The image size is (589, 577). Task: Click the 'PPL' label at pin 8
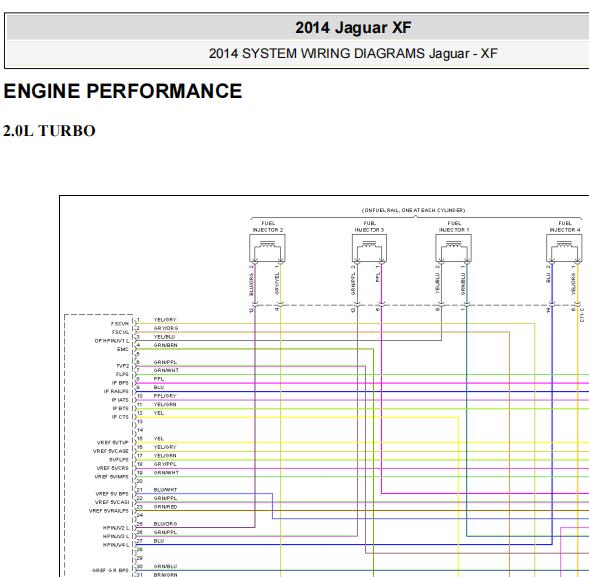(159, 379)
